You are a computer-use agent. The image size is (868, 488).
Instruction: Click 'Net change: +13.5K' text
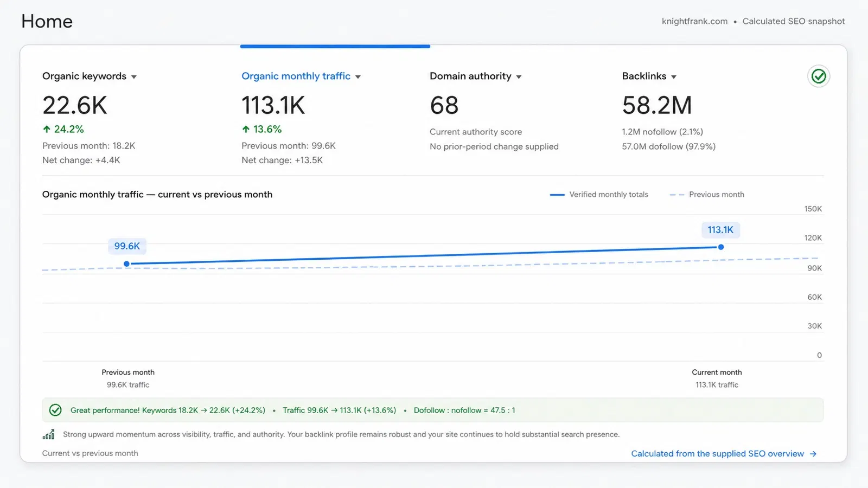coord(282,160)
